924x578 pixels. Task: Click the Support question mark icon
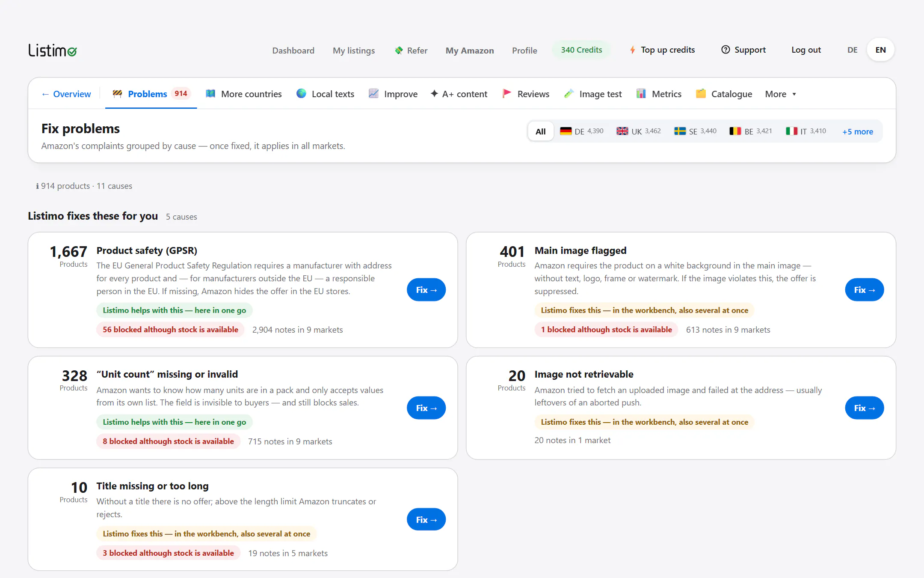coord(726,50)
